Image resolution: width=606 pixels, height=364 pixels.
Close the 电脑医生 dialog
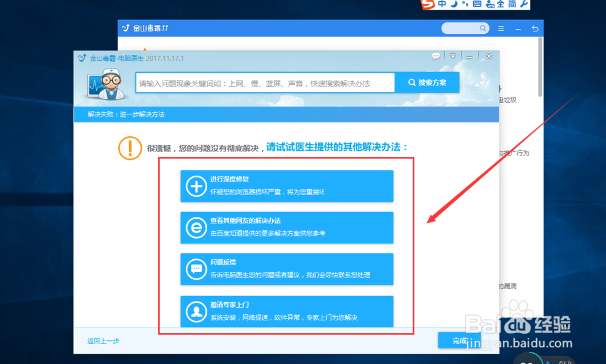[489, 56]
